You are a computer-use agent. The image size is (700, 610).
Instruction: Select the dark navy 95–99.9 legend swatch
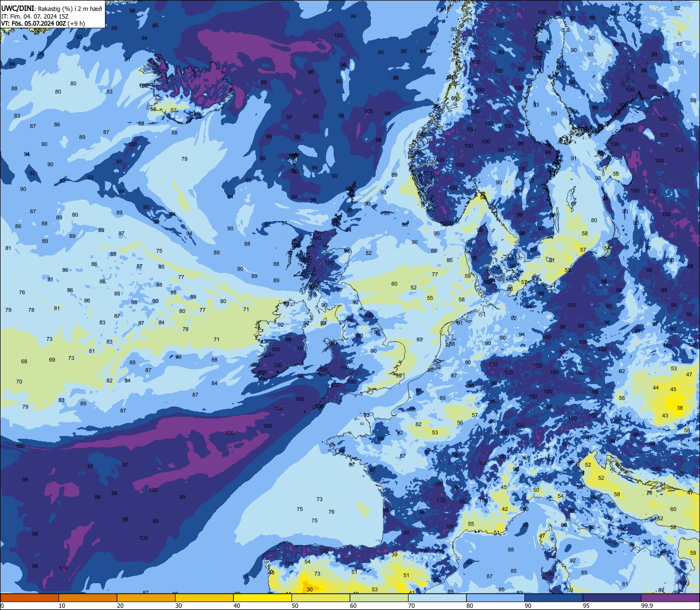point(612,597)
